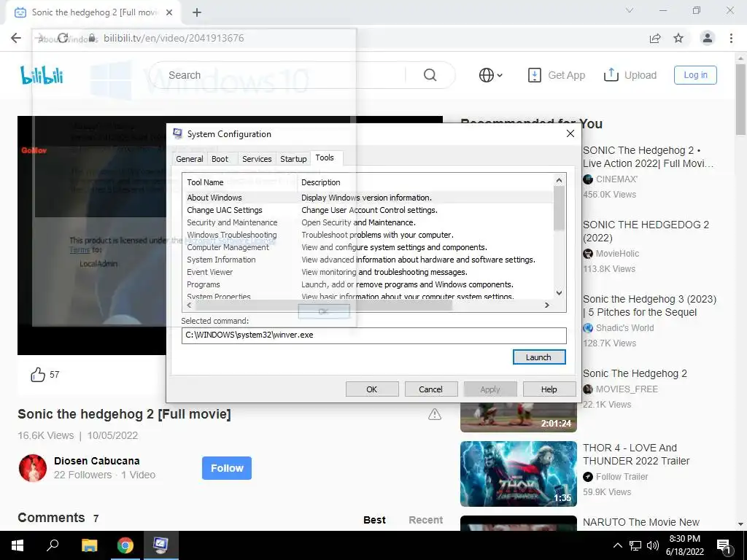The image size is (747, 560).
Task: Open Windows Start menu
Action: pyautogui.click(x=18, y=545)
